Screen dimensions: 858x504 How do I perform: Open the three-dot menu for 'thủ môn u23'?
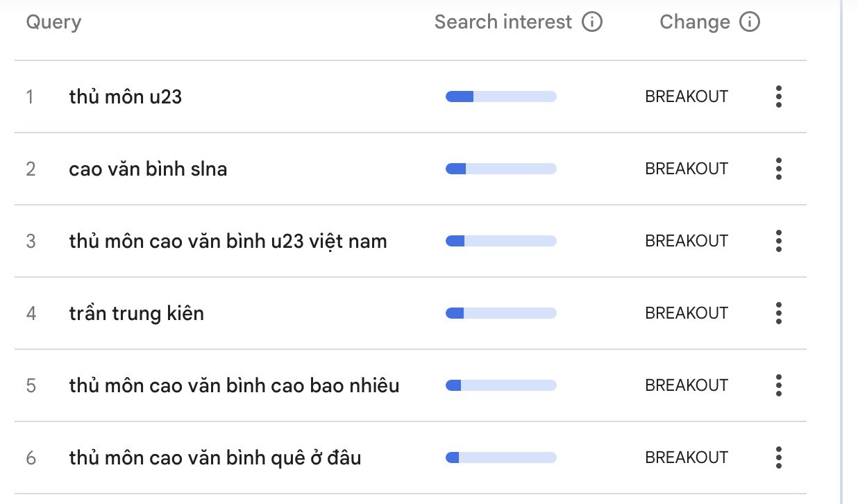point(778,96)
